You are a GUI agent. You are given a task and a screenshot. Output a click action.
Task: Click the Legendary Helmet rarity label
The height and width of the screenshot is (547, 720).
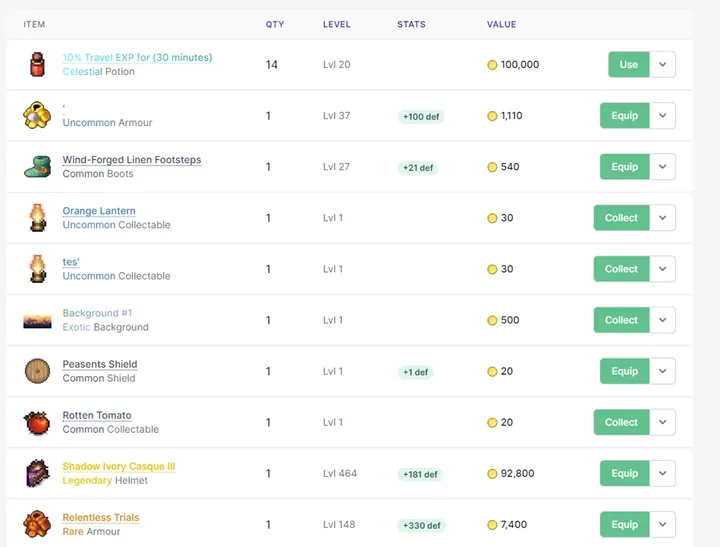click(105, 480)
